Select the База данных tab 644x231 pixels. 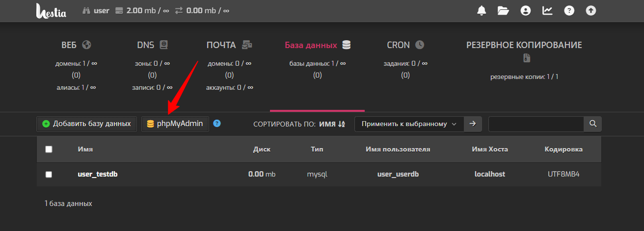coord(318,45)
